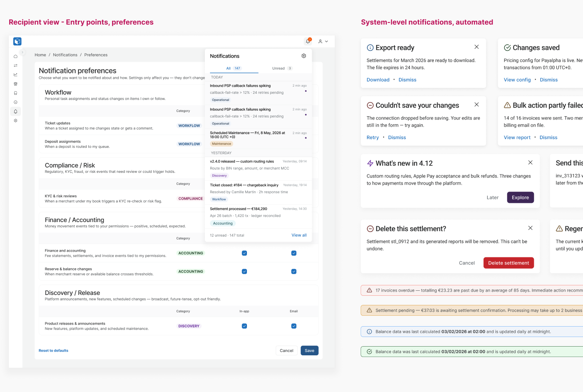The image size is (583, 392).
Task: Open the v2.4.0 released notification
Action: click(x=258, y=168)
